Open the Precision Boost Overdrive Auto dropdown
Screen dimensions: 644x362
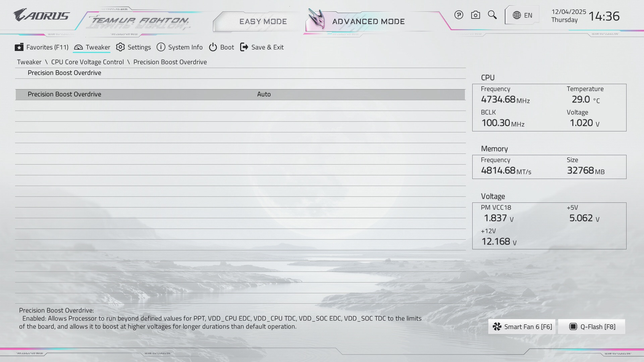click(264, 94)
